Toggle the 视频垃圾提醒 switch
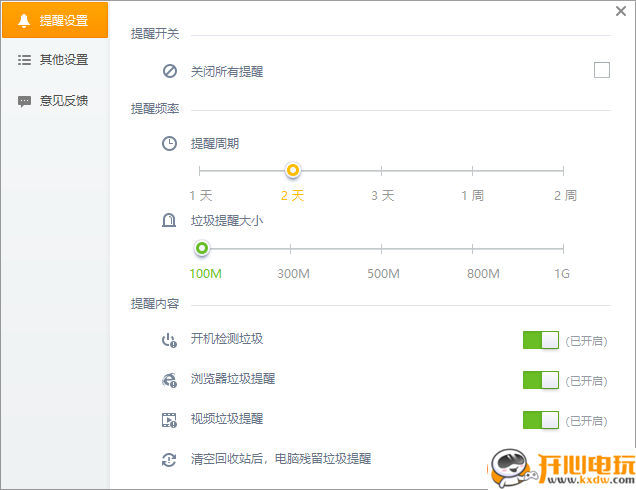636x490 pixels. click(541, 420)
